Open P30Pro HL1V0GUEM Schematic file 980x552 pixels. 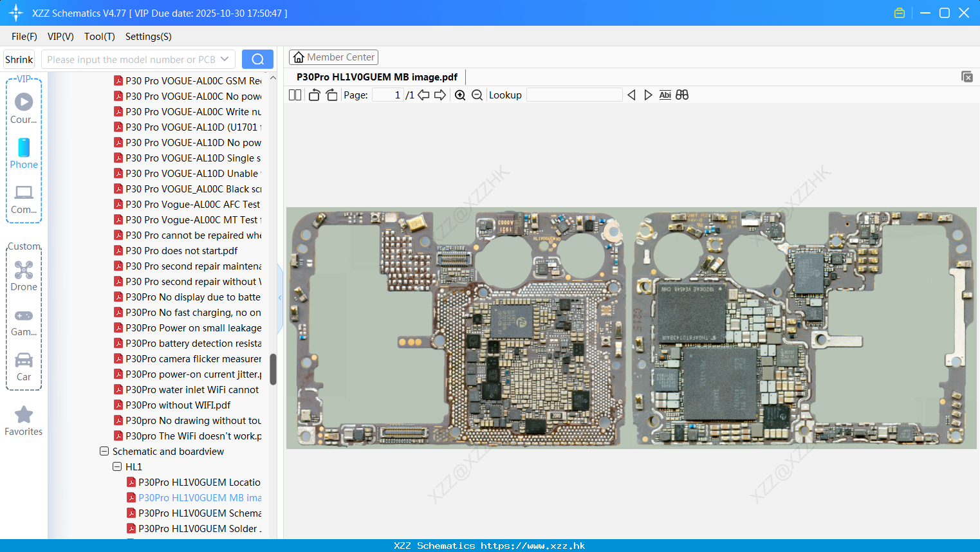click(x=194, y=513)
